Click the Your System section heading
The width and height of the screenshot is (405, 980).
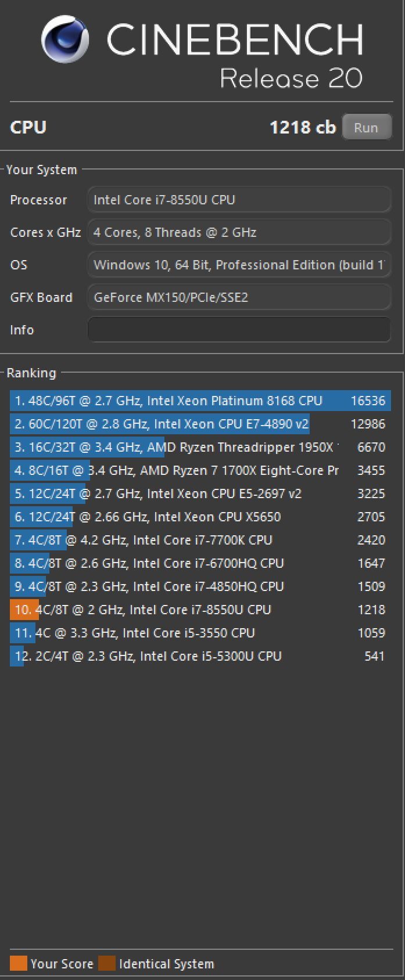(41, 170)
